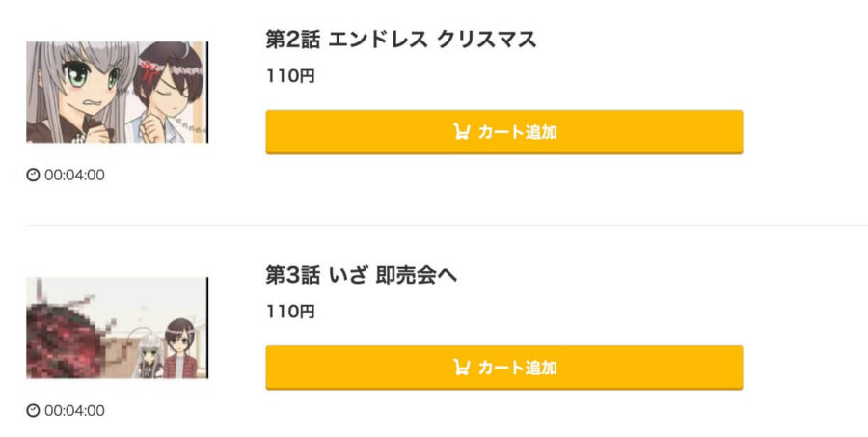Click the 00:04:00 duration for episode 3
This screenshot has height=437, width=868.
74,410
